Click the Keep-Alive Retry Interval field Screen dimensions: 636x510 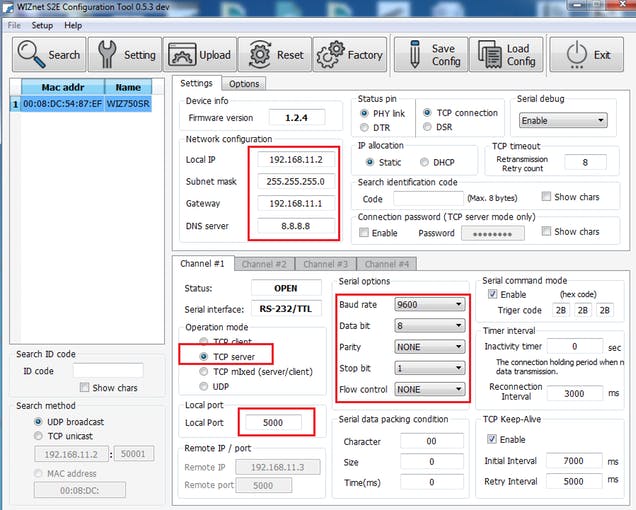(x=574, y=481)
